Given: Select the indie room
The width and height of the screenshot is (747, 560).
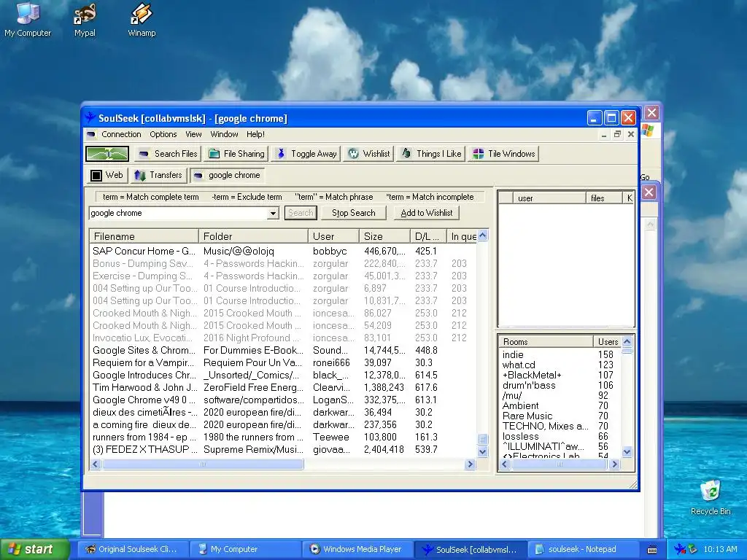Looking at the screenshot, I should click(513, 355).
